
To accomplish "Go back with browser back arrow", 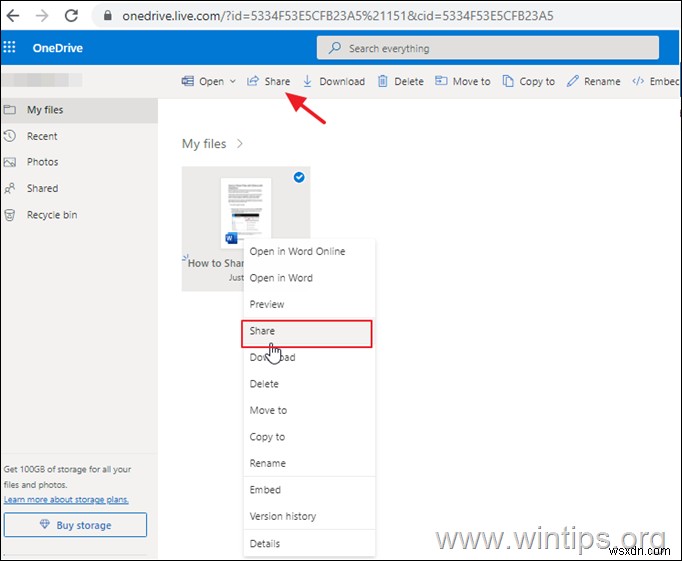I will tap(13, 16).
